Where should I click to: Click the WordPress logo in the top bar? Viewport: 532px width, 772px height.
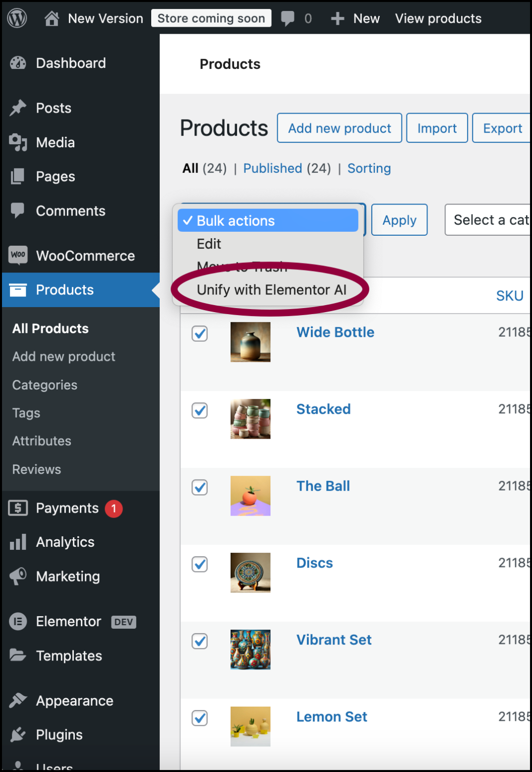coord(16,18)
